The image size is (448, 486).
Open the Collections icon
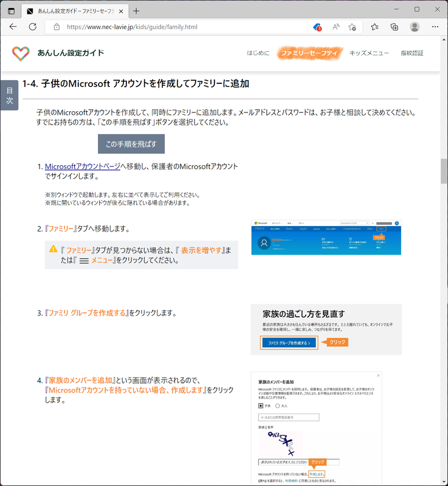pos(395,27)
